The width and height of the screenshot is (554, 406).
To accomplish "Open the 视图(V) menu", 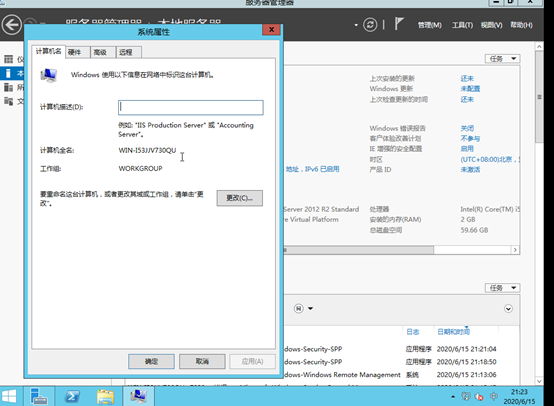I will [x=491, y=25].
